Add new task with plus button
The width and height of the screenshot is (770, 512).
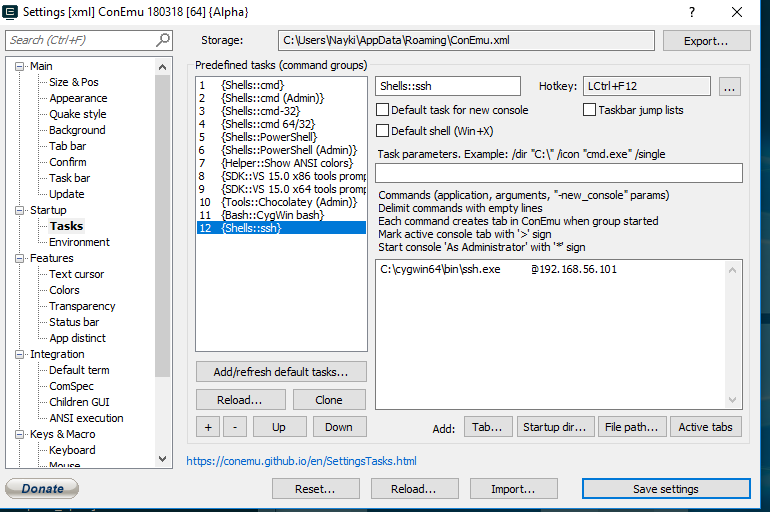pyautogui.click(x=208, y=427)
